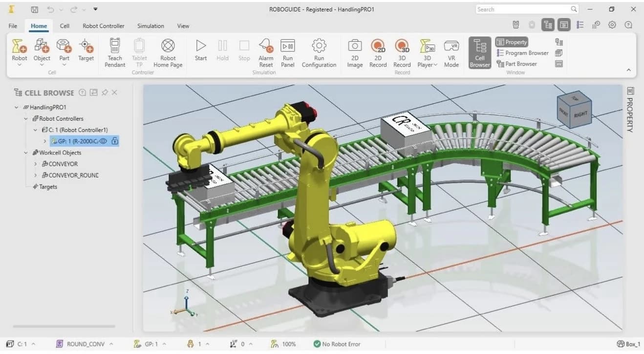Collapse the Workcell Objects node
This screenshot has width=644, height=354.
pos(26,153)
